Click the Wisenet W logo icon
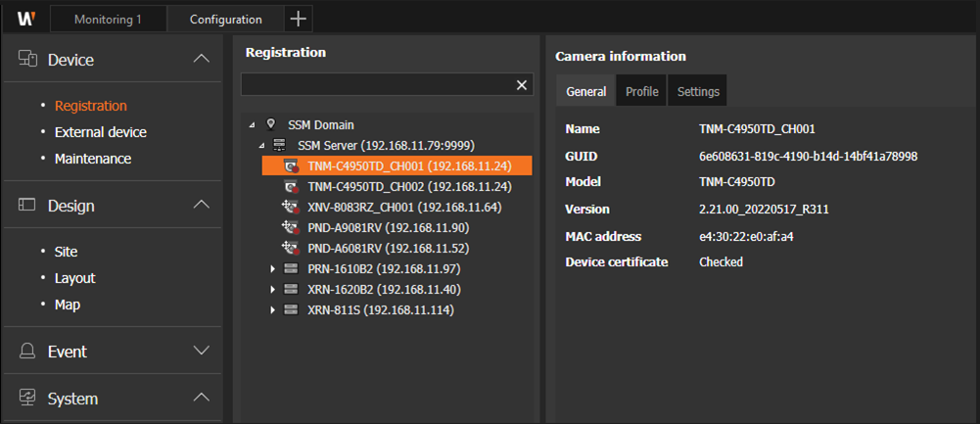This screenshot has width=980, height=424. coord(26,19)
